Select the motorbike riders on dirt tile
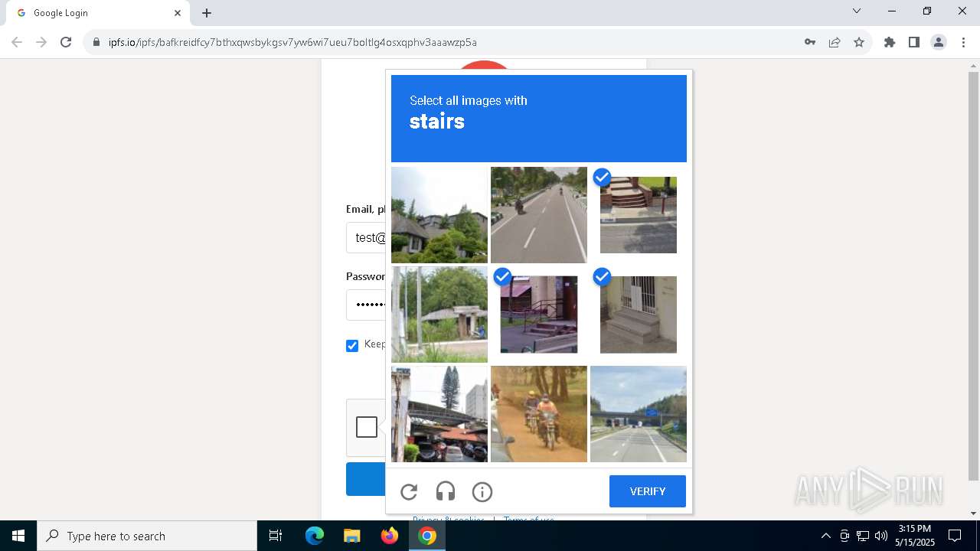980x551 pixels. pos(539,414)
